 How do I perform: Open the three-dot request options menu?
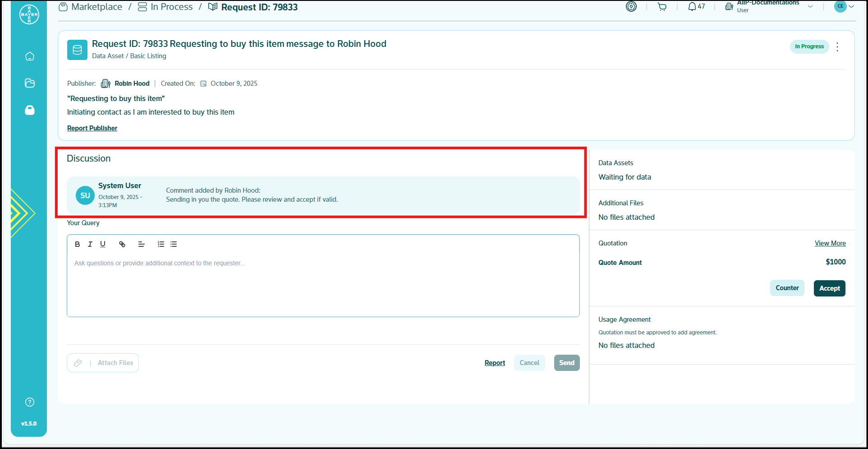(x=837, y=47)
